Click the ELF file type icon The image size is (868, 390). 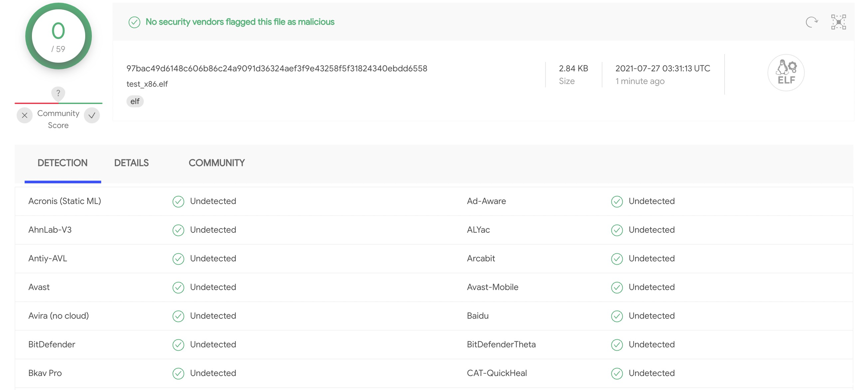click(x=786, y=73)
